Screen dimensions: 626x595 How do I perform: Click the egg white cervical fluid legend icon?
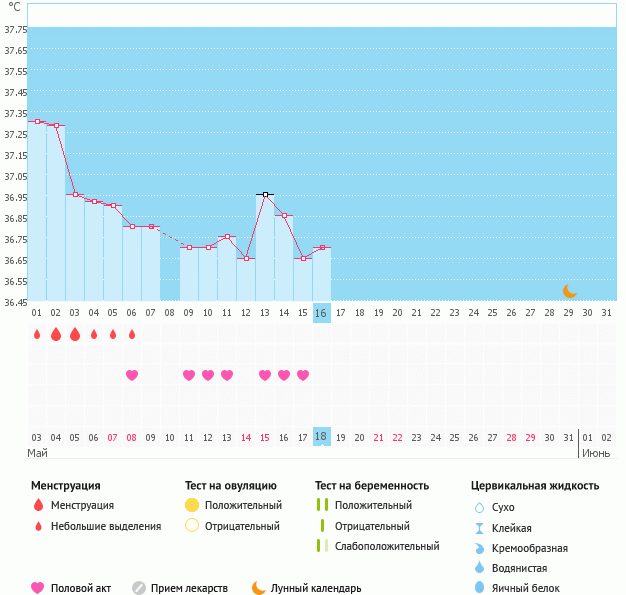point(480,588)
